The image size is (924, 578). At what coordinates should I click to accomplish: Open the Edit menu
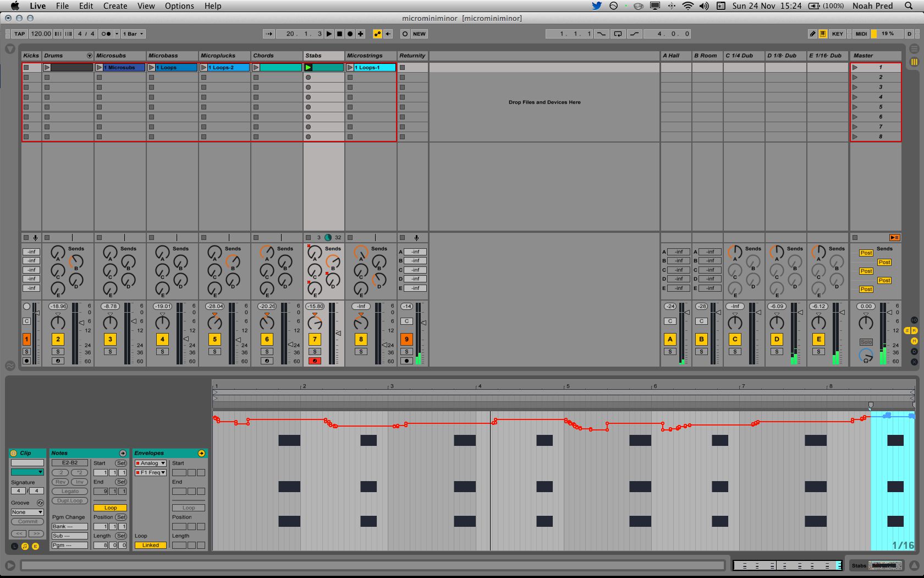86,6
